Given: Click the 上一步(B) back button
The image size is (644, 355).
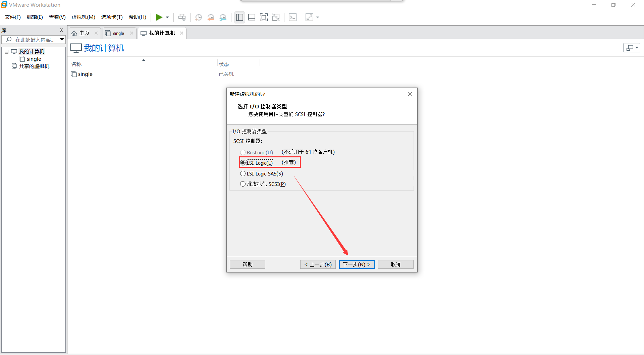Looking at the screenshot, I should coord(318,264).
